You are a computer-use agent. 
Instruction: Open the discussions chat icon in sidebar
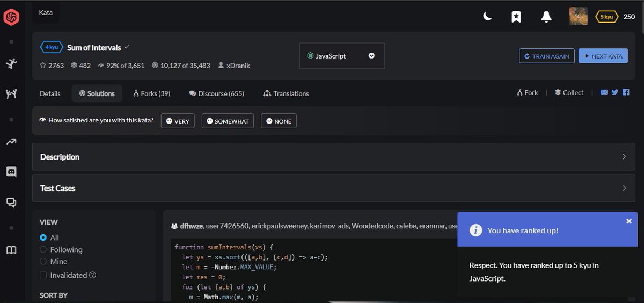[x=11, y=203]
